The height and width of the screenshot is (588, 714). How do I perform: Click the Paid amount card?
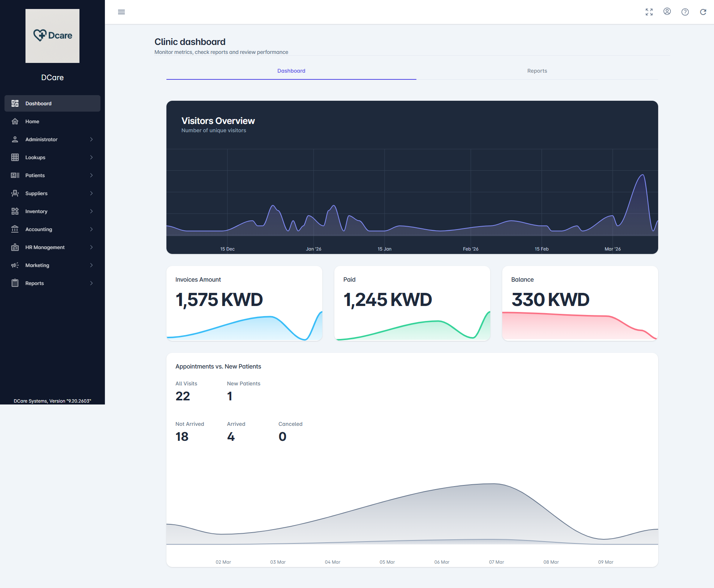pos(412,303)
